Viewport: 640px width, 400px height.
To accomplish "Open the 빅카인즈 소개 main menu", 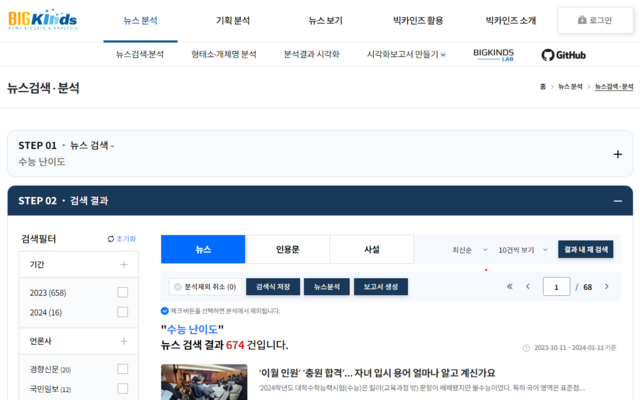I will tap(511, 20).
